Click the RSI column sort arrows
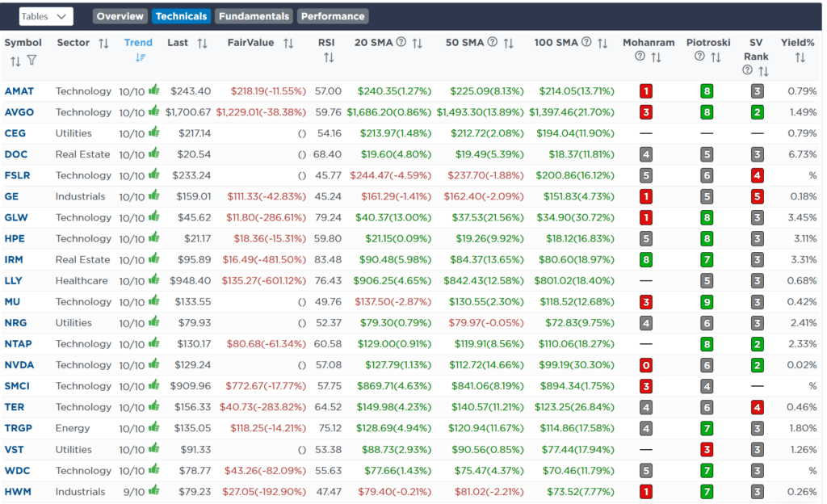The width and height of the screenshot is (827, 504). point(328,57)
